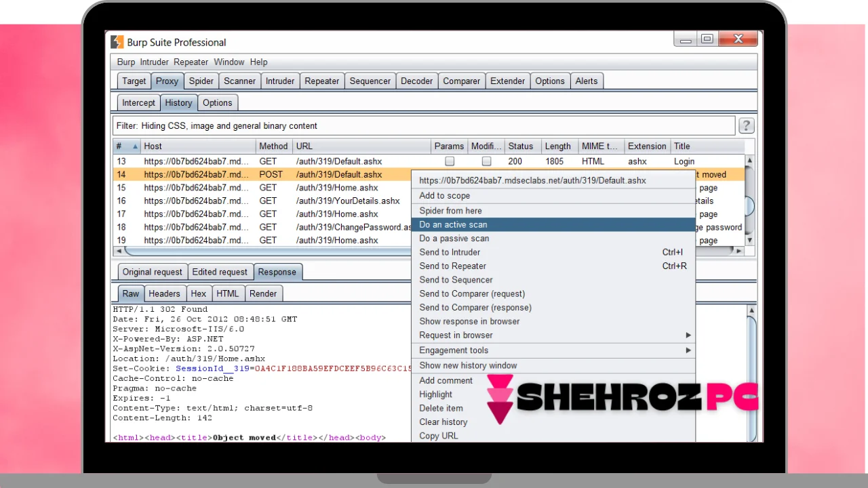Open the Help menu
Image resolution: width=868 pixels, height=488 pixels.
click(x=258, y=62)
